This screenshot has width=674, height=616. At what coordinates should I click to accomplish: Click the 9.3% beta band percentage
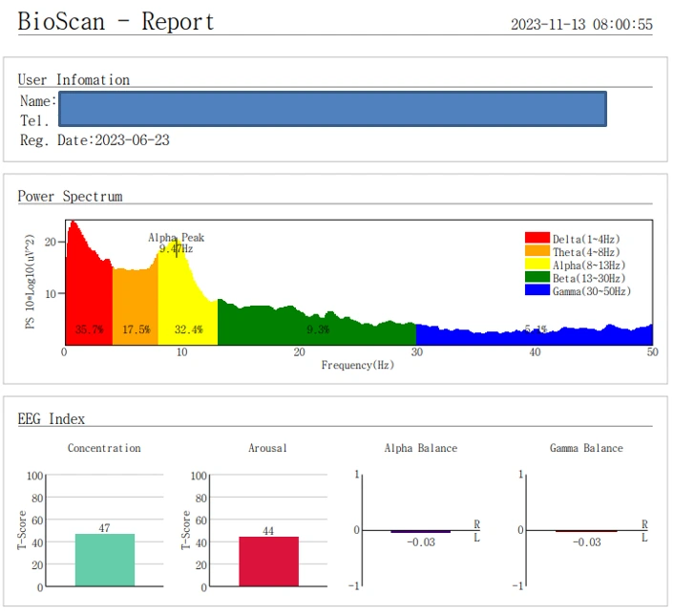(318, 329)
